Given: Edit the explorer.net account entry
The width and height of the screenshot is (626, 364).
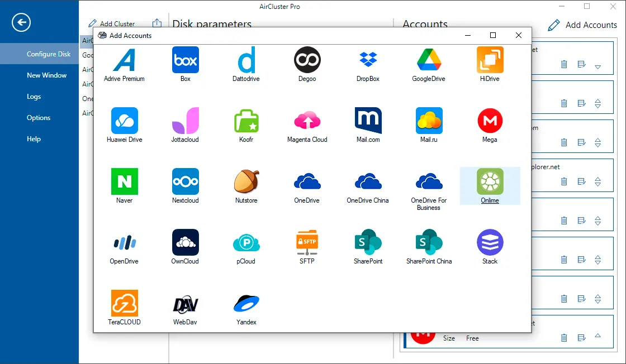Looking at the screenshot, I should tap(581, 181).
